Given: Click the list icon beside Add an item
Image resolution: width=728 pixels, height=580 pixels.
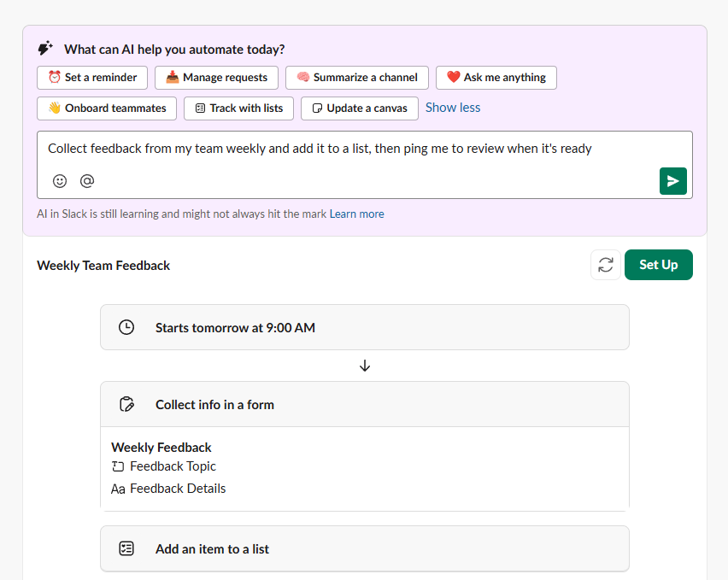Looking at the screenshot, I should (x=126, y=548).
